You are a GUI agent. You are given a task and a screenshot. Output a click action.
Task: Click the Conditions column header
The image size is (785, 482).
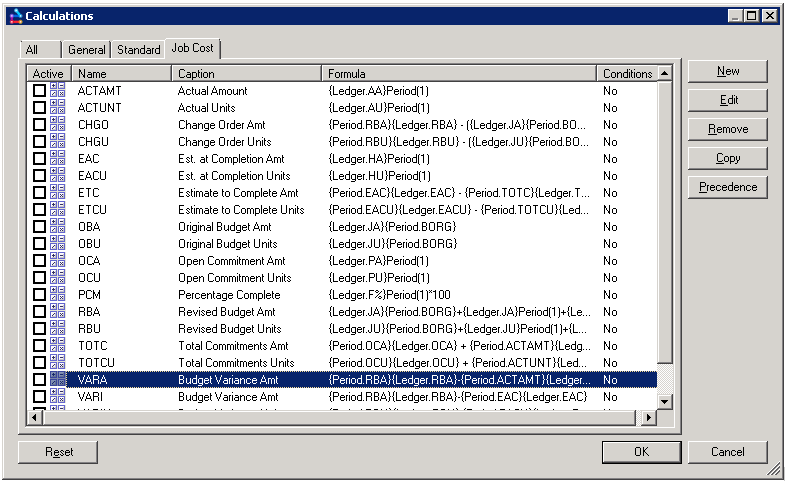[x=627, y=74]
